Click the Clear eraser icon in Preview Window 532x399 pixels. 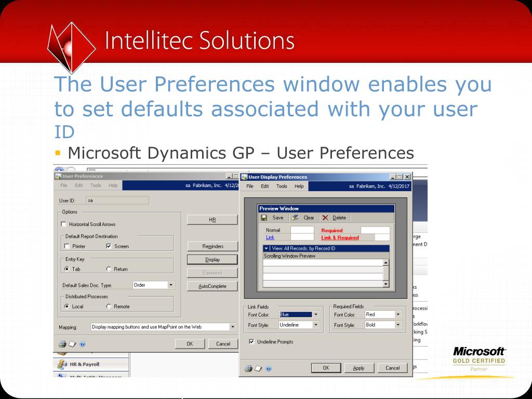295,218
